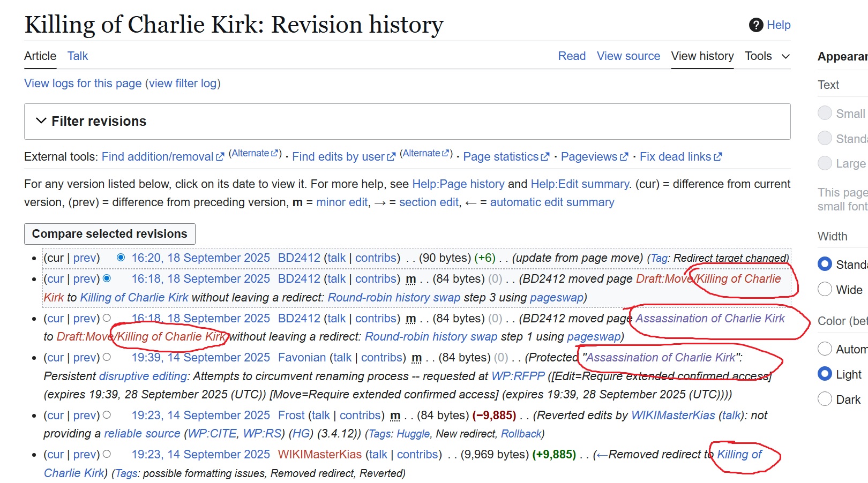
Task: Click the Tag link in the 16:20 row
Action: [659, 259]
